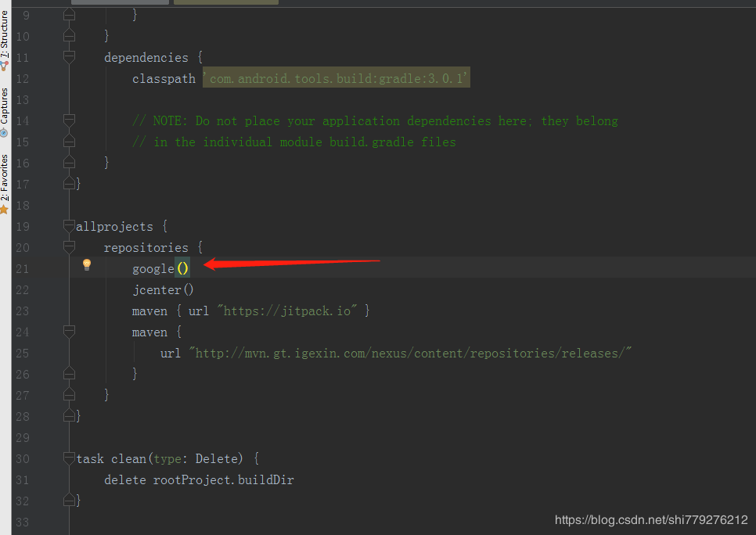
Task: Open the Structure tool window tab
Action: (5, 41)
